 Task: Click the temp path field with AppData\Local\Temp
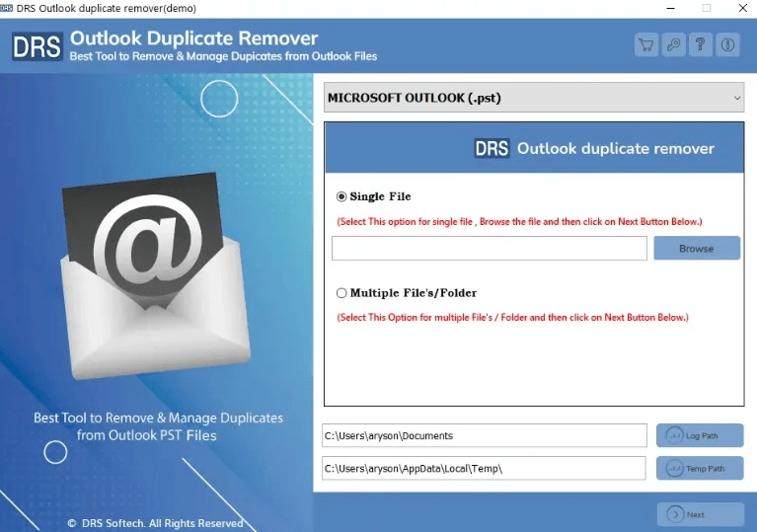point(484,468)
